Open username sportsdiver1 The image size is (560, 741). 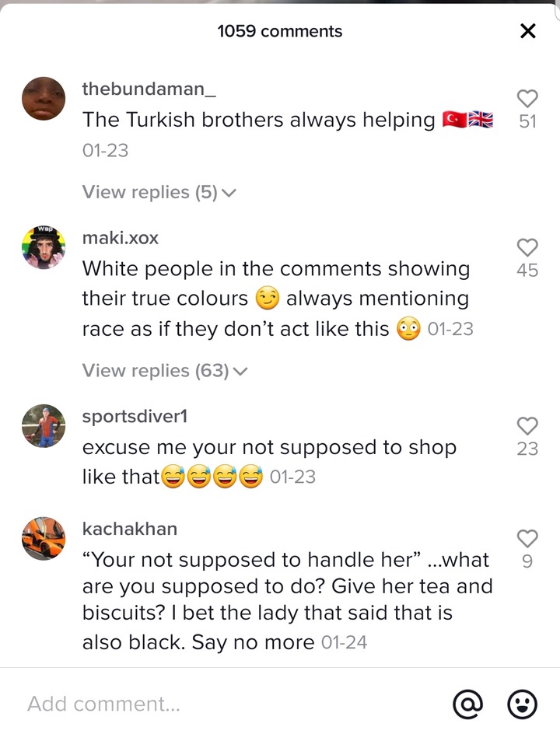(x=135, y=416)
